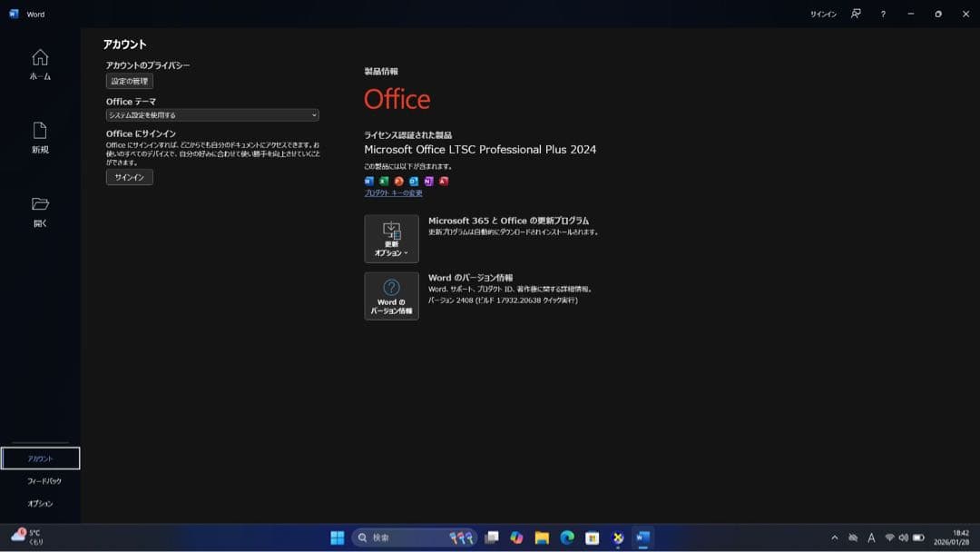Select the Excel icon under product info
Image resolution: width=980 pixels, height=552 pixels.
tap(382, 181)
